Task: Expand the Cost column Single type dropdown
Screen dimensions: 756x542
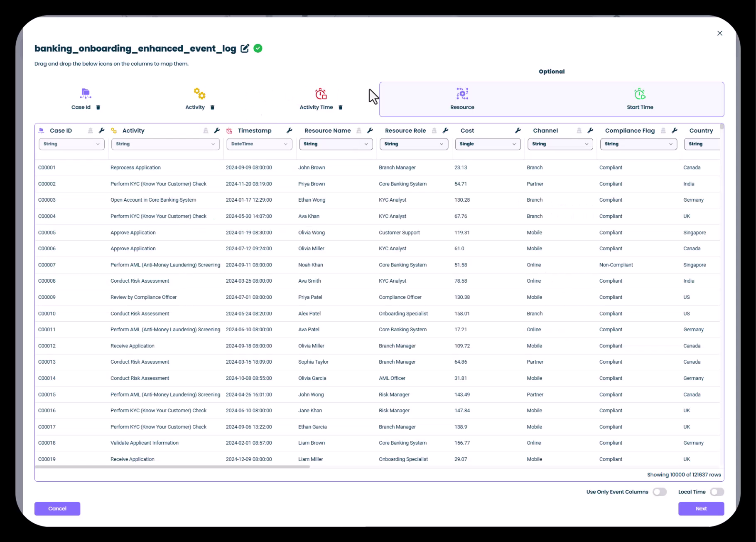Action: [x=488, y=144]
